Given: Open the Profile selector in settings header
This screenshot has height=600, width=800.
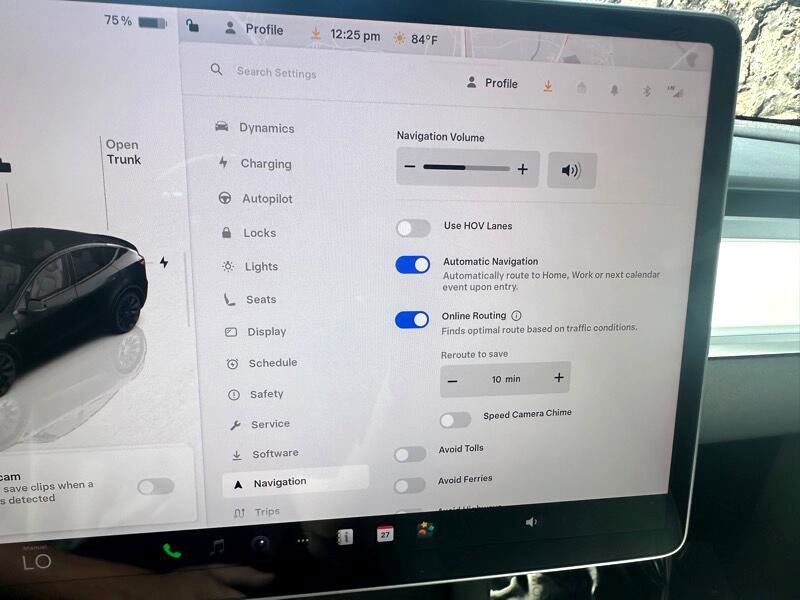Looking at the screenshot, I should (492, 83).
